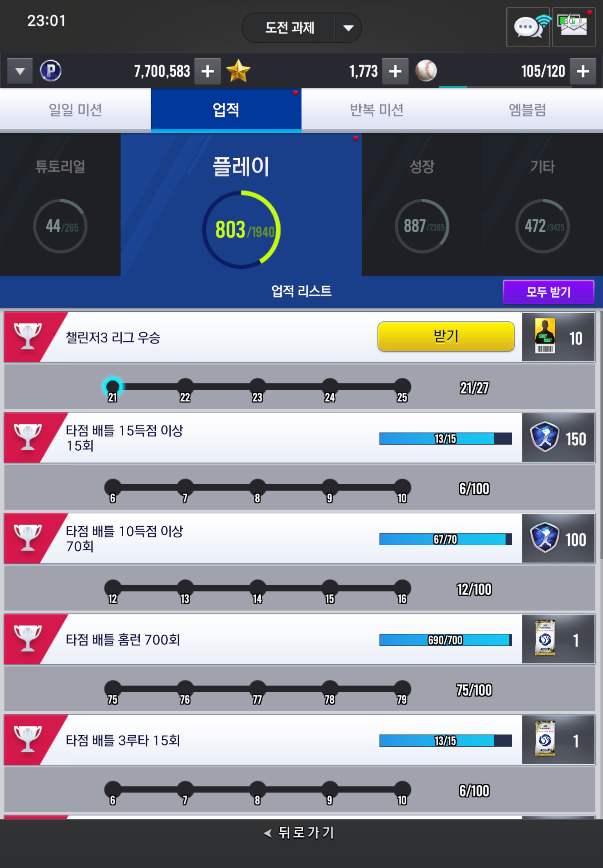Open the 엠블럼 tab
Image resolution: width=603 pixels, height=868 pixels.
point(527,110)
